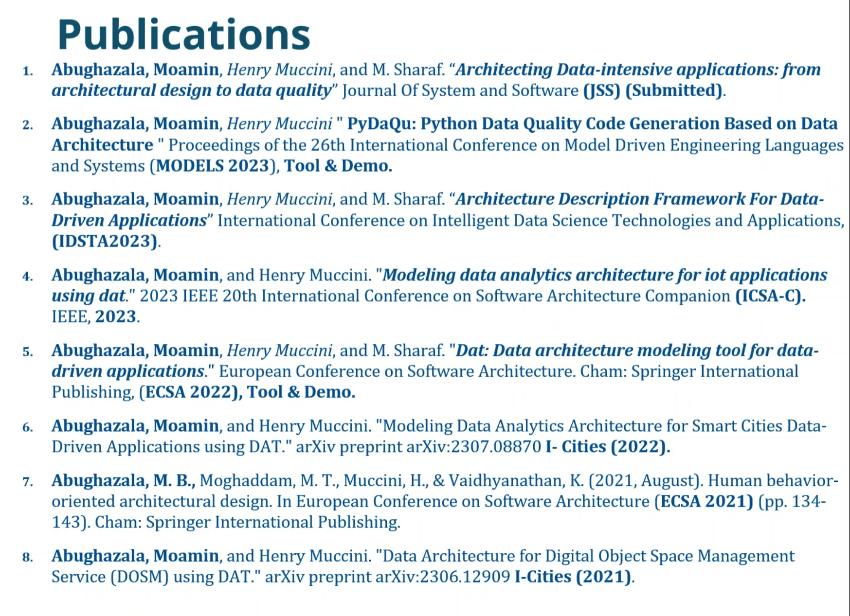Click the ECSA 2021 venue text

tap(704, 502)
